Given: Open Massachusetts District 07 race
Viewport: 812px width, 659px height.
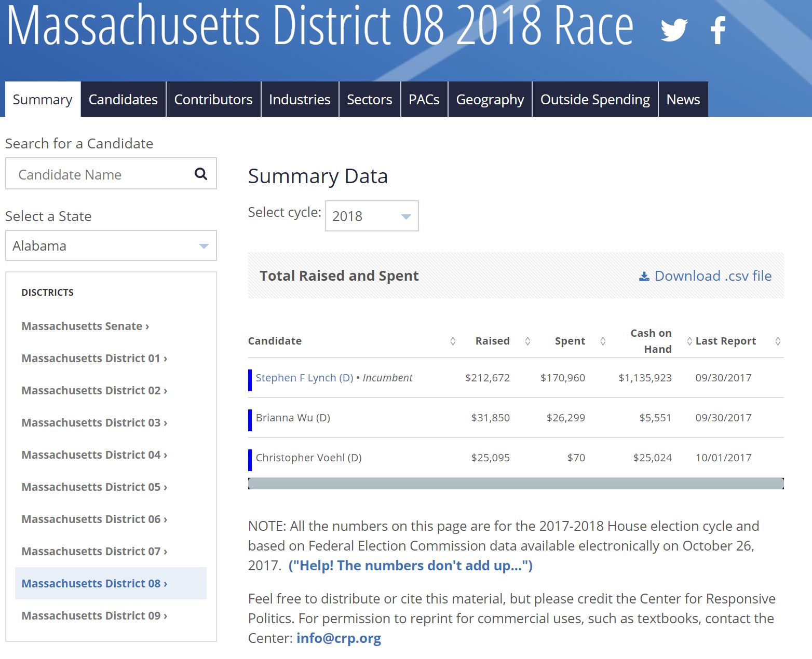Looking at the screenshot, I should point(94,551).
